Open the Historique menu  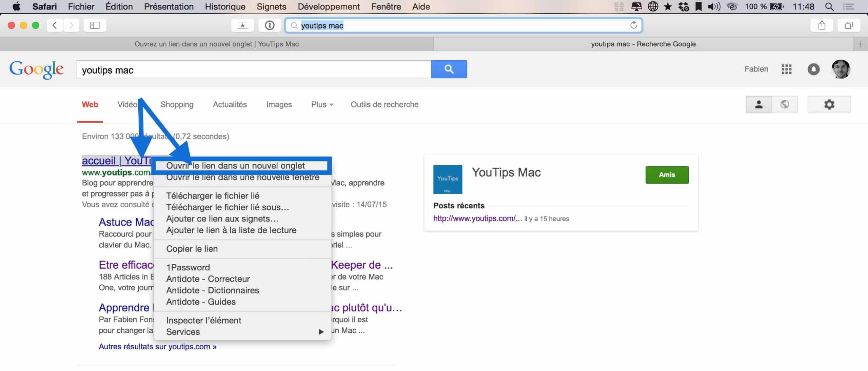tap(225, 6)
